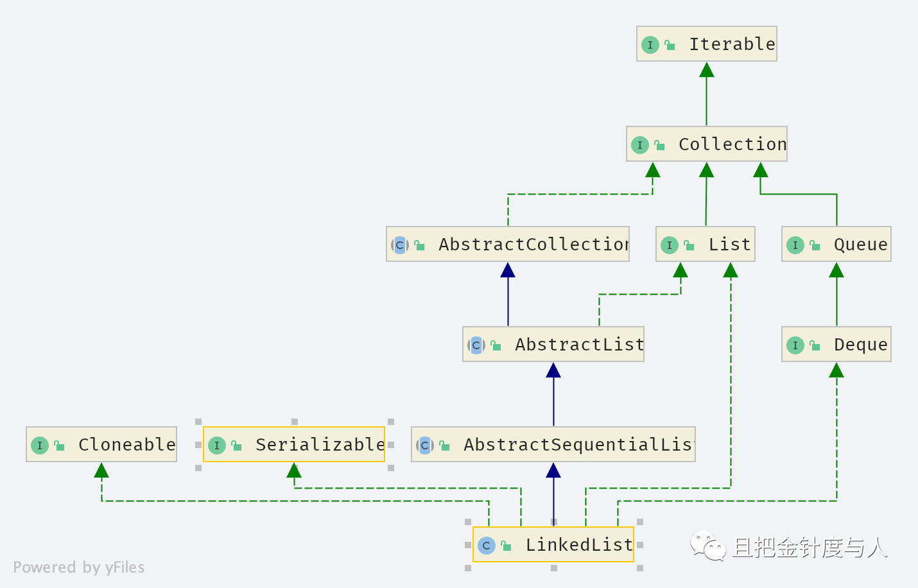Click the lock icon on Iterable node
Viewport: 918px width, 588px height.
(670, 45)
